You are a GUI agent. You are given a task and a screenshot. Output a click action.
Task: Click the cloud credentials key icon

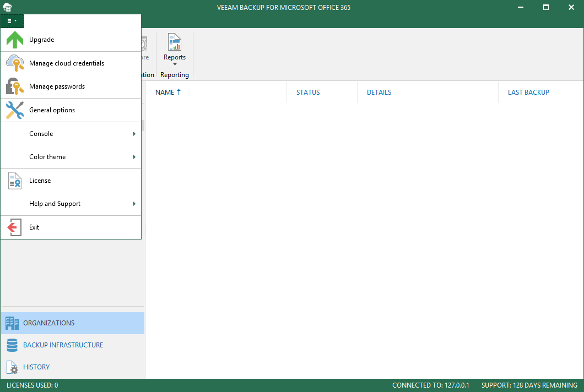[x=15, y=63]
